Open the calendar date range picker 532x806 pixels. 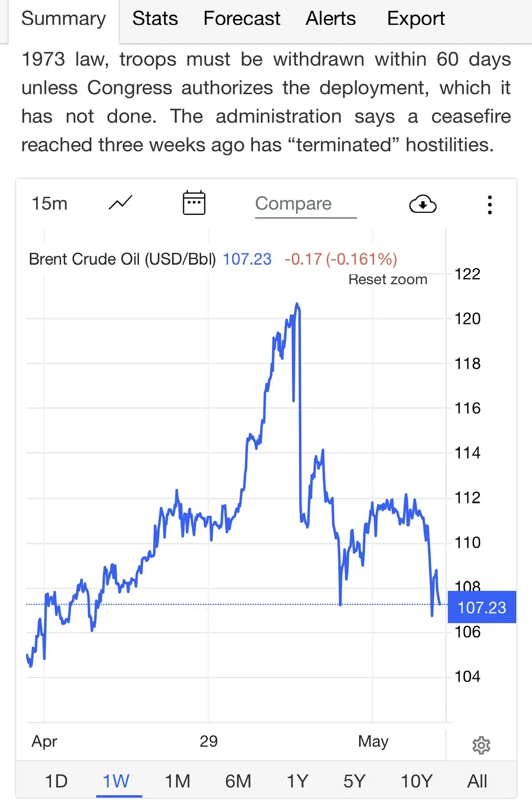pyautogui.click(x=194, y=203)
